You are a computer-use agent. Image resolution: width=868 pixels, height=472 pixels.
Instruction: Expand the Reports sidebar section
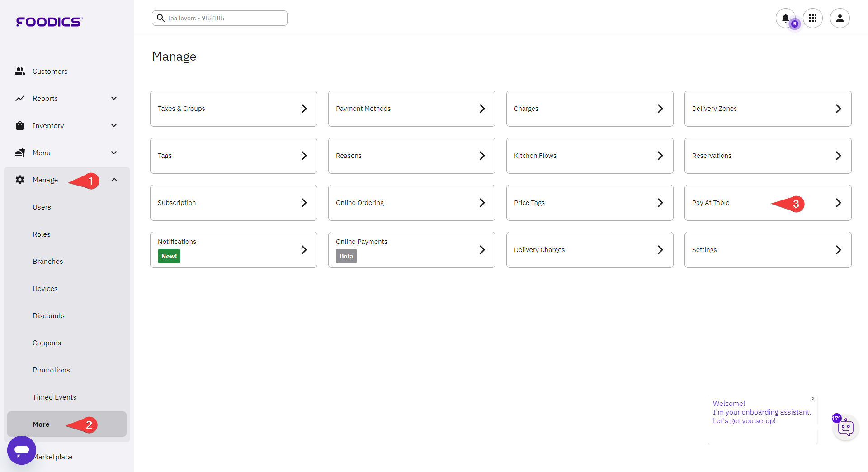tap(114, 99)
